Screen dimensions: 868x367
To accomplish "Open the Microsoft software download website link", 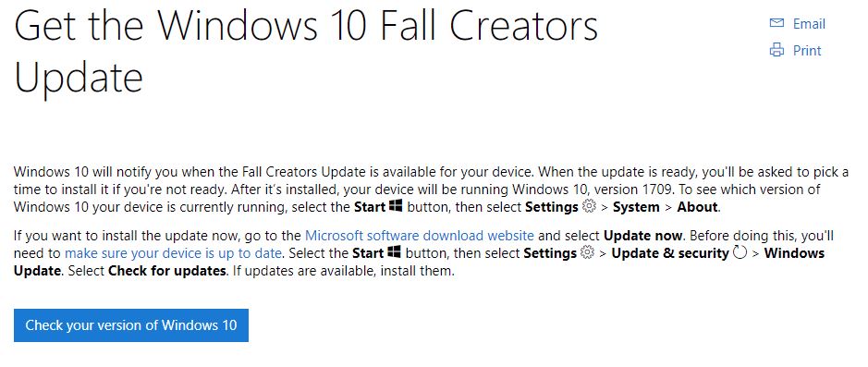I will click(x=420, y=235).
